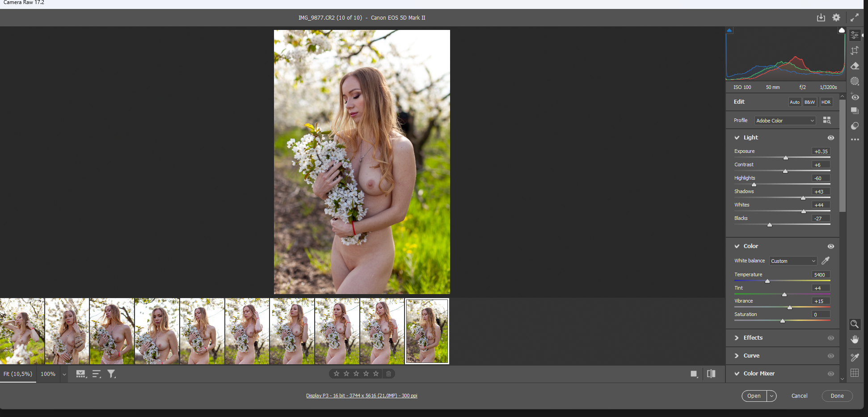Viewport: 868px width, 417px height.
Task: Click the Vibrance slider handle
Action: [x=790, y=307]
